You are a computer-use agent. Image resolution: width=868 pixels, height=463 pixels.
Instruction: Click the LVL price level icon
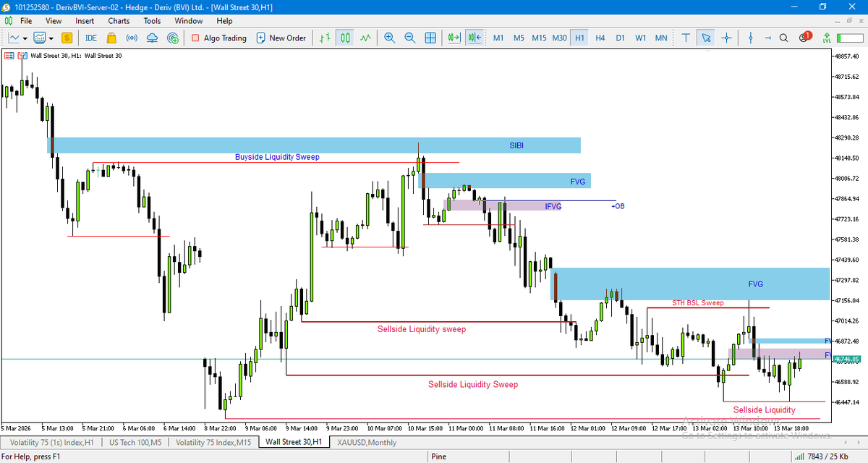pos(827,38)
